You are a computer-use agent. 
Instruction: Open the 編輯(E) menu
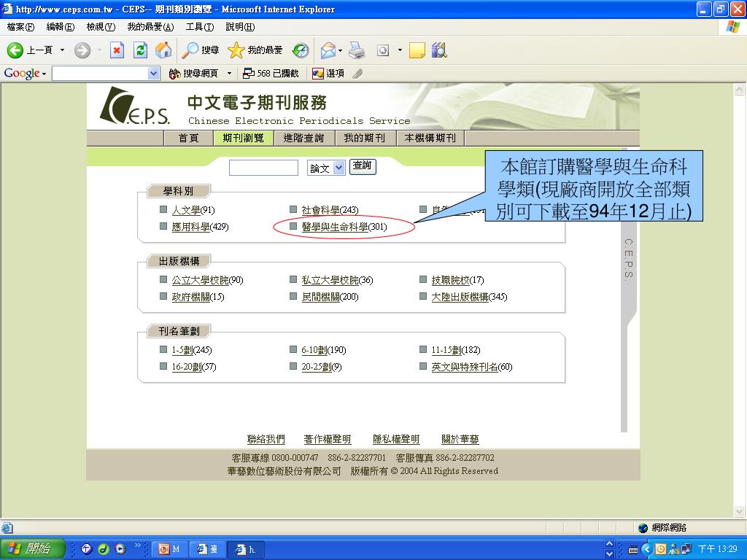[x=61, y=27]
